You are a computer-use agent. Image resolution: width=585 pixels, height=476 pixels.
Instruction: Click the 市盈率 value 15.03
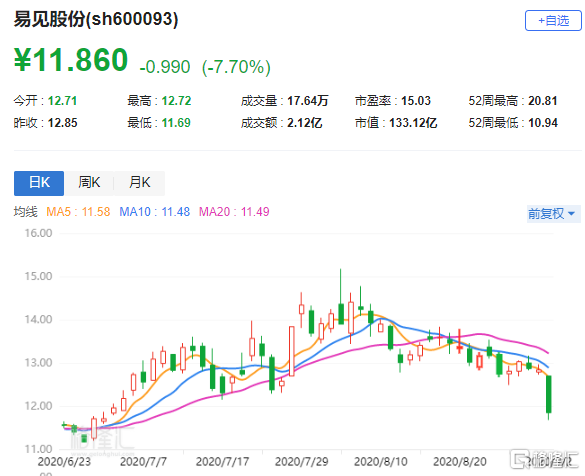[x=416, y=101]
